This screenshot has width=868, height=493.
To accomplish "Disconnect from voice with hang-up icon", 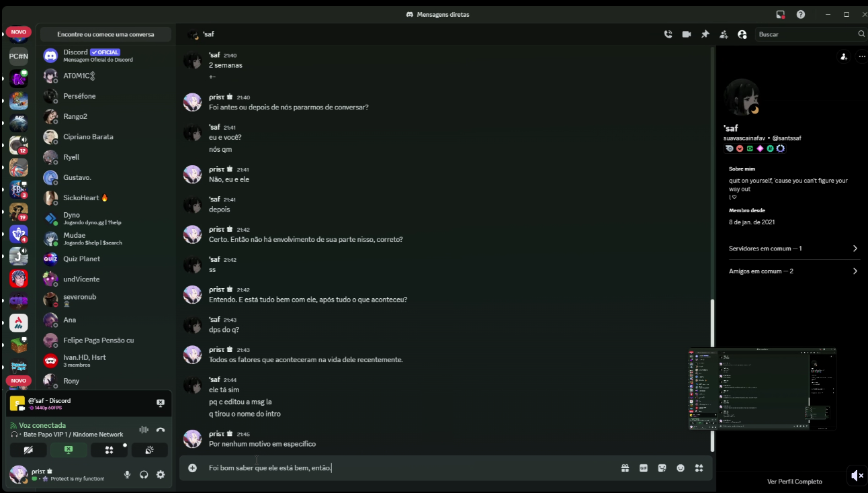I will point(161,430).
